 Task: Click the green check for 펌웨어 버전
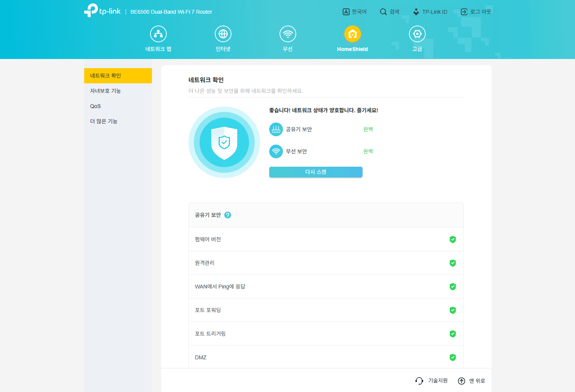click(x=453, y=239)
